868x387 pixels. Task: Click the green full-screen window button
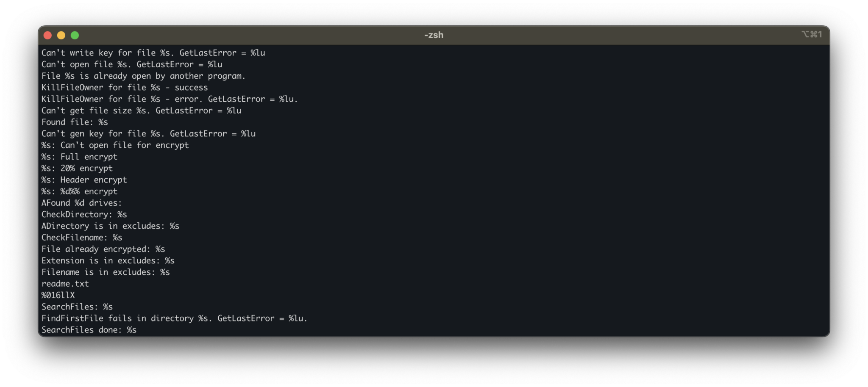(75, 36)
